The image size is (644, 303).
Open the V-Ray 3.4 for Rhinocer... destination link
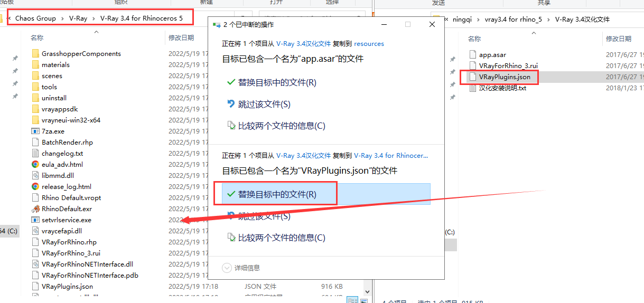coord(391,156)
